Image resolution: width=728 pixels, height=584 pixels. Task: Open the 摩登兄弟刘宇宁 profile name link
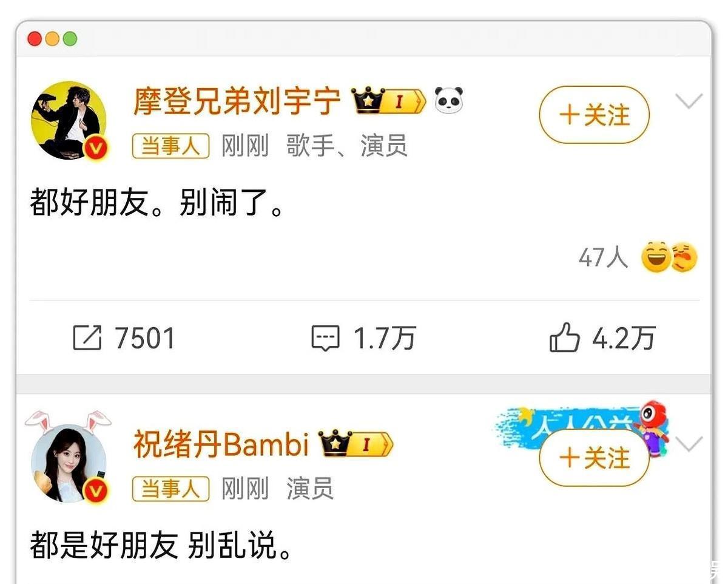click(x=237, y=101)
